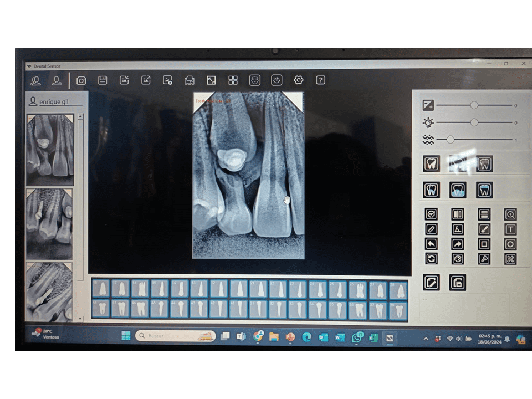Click the magnifier zoom tool
532x399 pixels.
coord(510,214)
